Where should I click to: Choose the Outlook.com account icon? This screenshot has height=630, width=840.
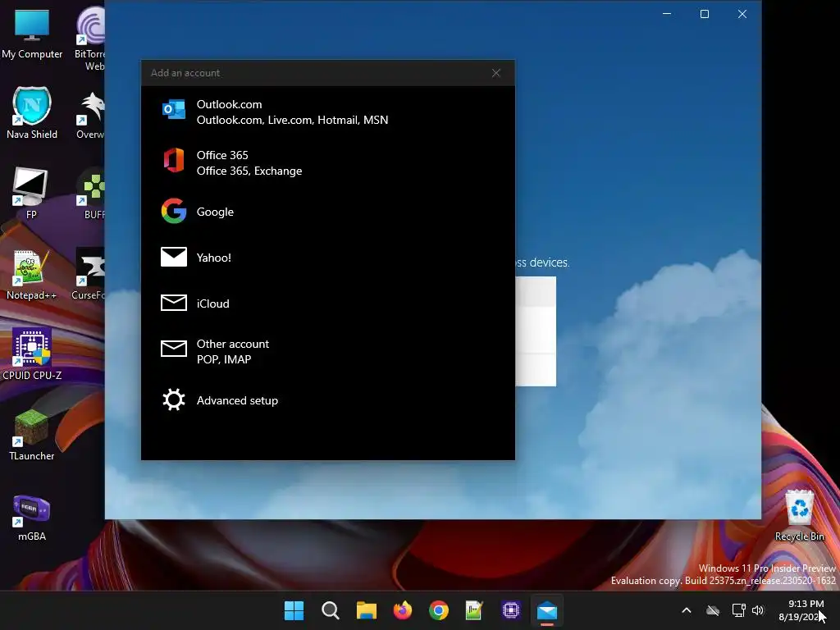(174, 109)
